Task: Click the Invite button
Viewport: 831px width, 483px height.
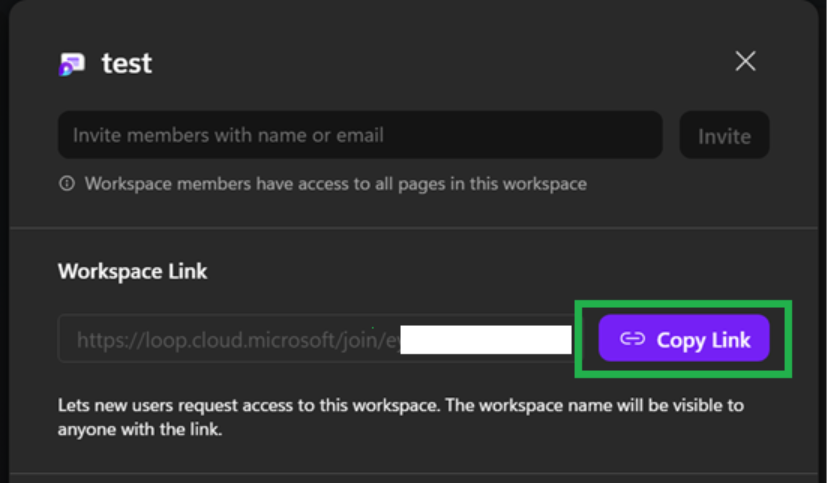Action: [x=724, y=135]
